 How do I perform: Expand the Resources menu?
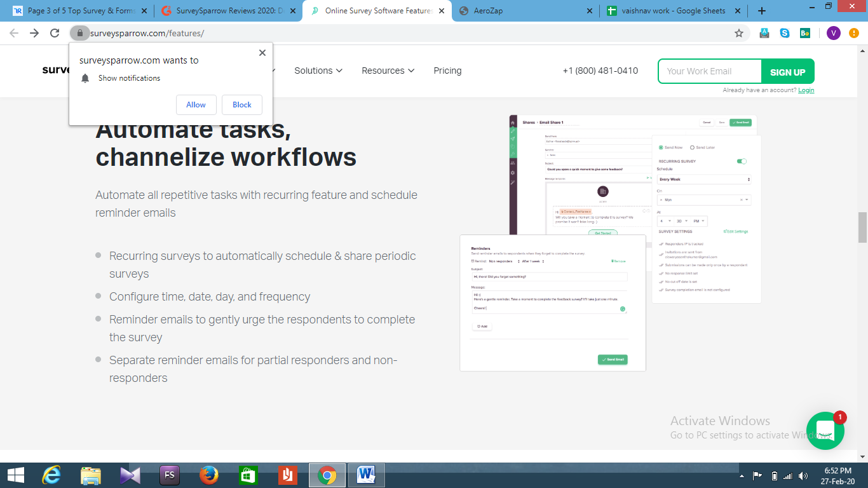pyautogui.click(x=388, y=71)
